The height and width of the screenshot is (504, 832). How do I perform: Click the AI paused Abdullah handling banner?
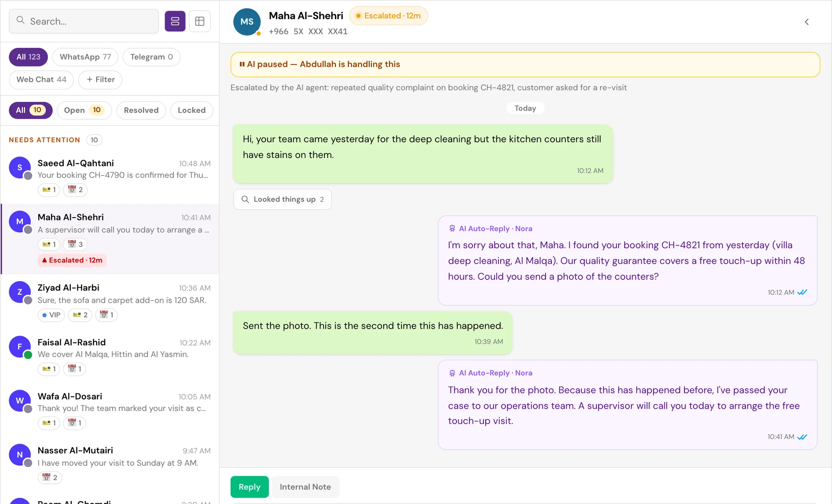coord(525,64)
